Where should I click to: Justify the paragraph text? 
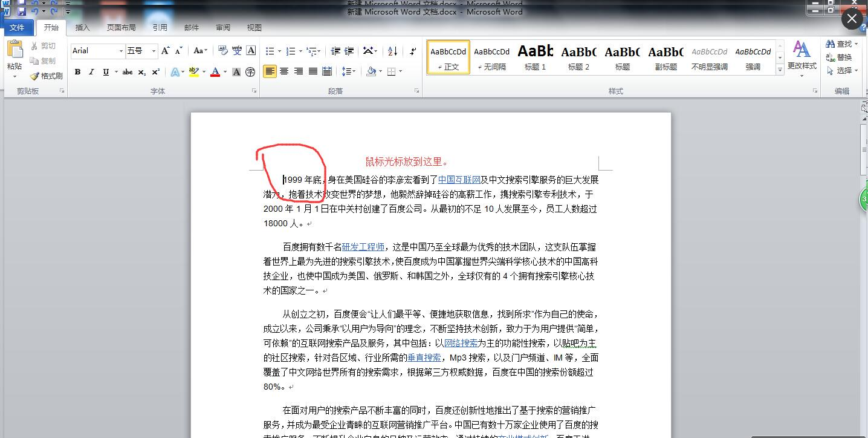(313, 71)
